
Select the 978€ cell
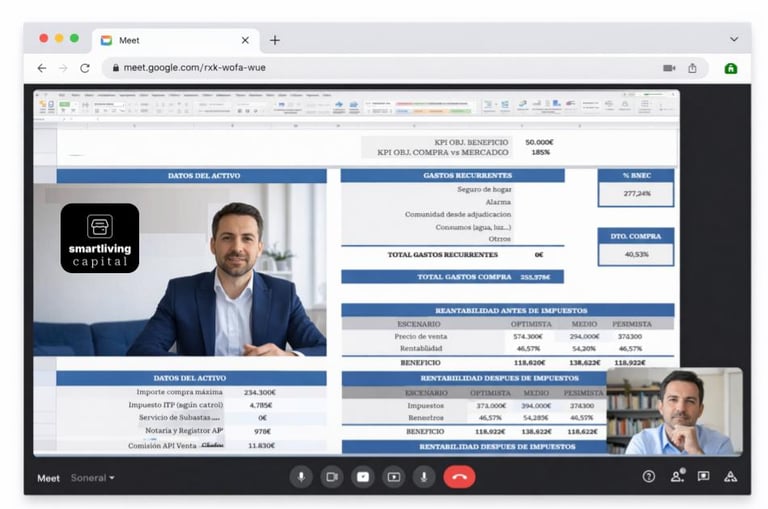click(x=262, y=431)
